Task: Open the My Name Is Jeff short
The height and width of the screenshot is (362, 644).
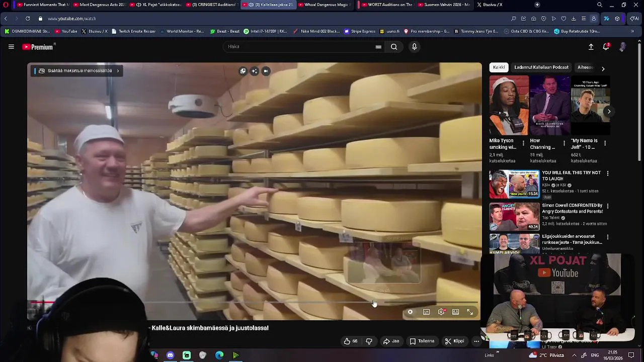Action: click(591, 106)
